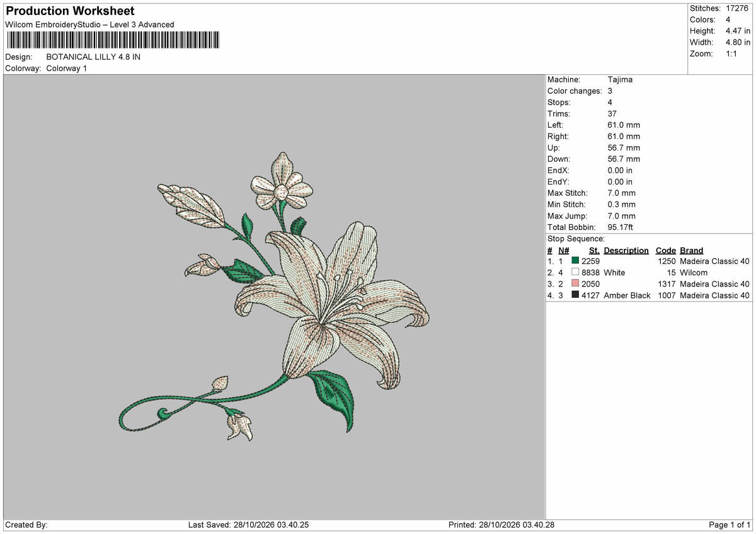Click the Trims value '37'

pos(612,113)
